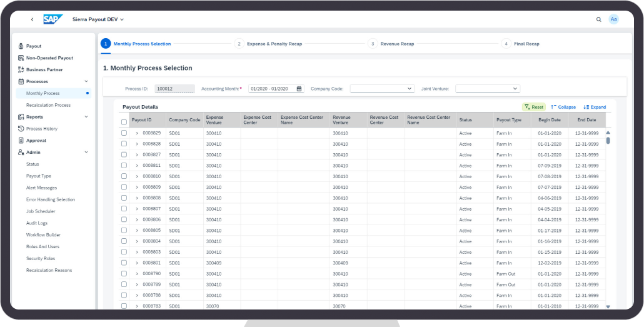Click the Reset filter button
644x327 pixels.
534,107
